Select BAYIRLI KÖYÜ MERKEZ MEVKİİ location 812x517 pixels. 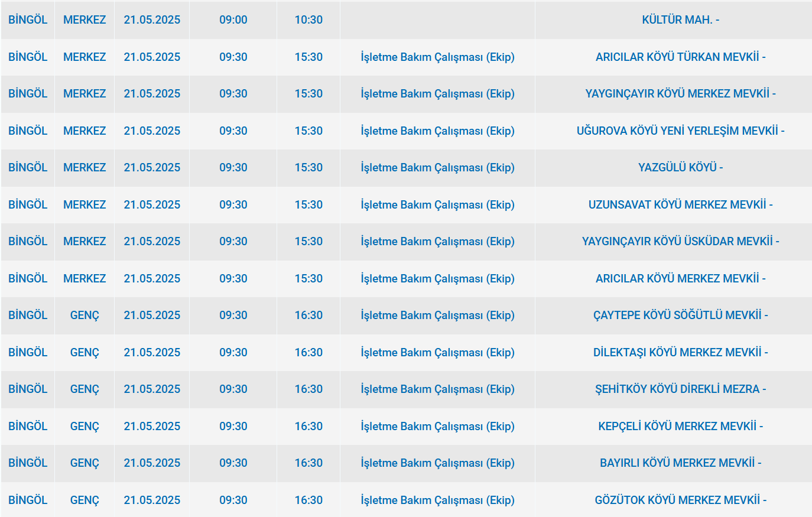tap(680, 463)
